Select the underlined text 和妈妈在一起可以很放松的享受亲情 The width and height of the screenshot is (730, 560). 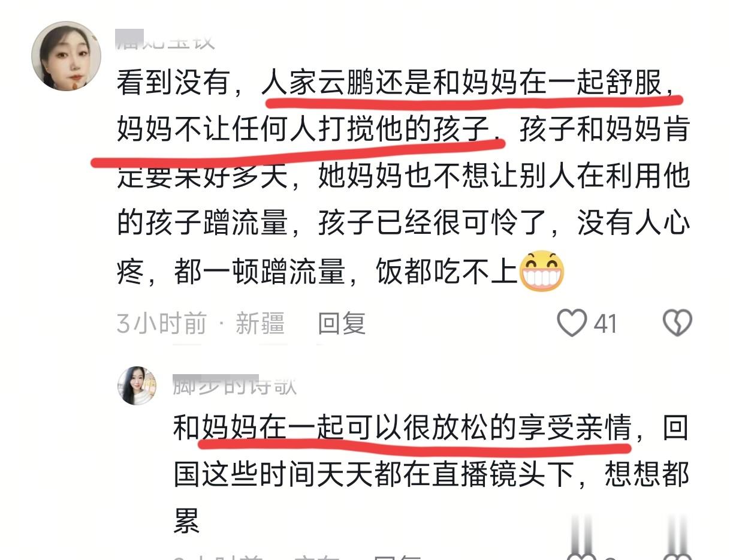402,429
